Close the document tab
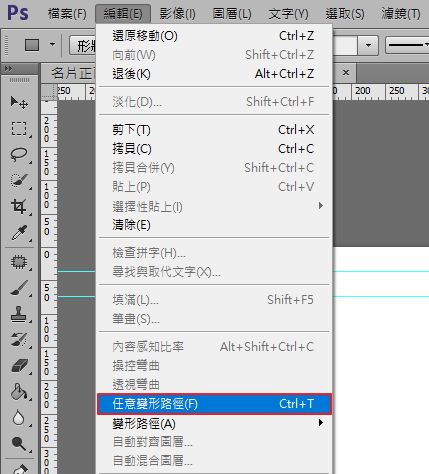This screenshot has height=474, width=429. (346, 72)
